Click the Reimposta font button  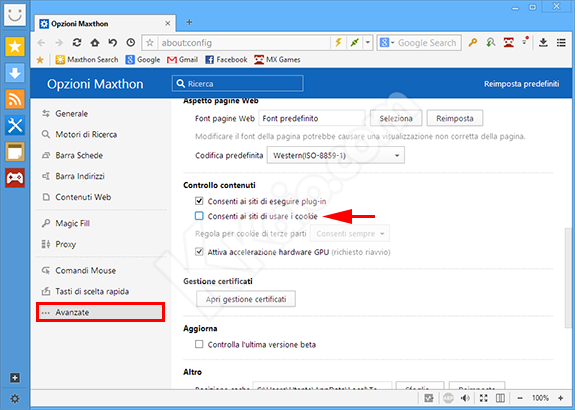point(455,118)
